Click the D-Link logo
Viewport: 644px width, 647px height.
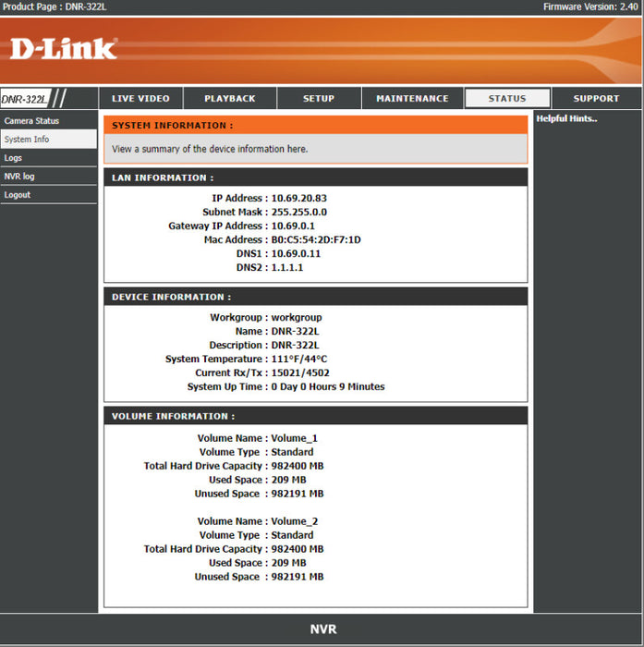[x=64, y=49]
